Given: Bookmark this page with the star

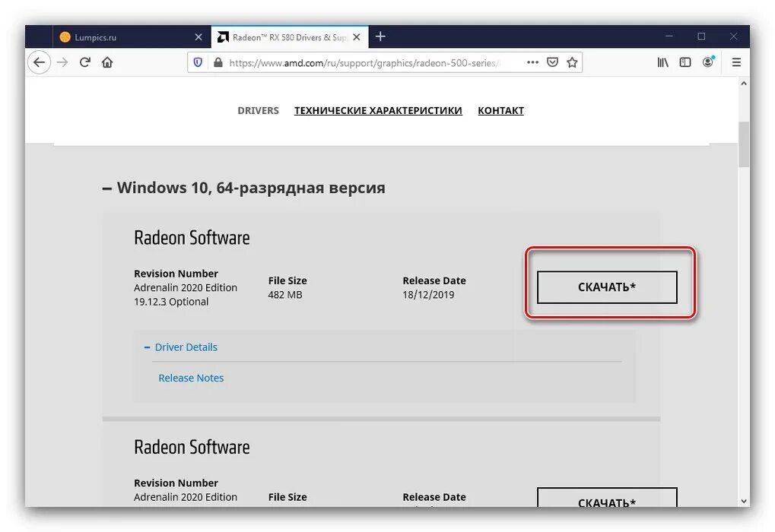Looking at the screenshot, I should pyautogui.click(x=572, y=62).
